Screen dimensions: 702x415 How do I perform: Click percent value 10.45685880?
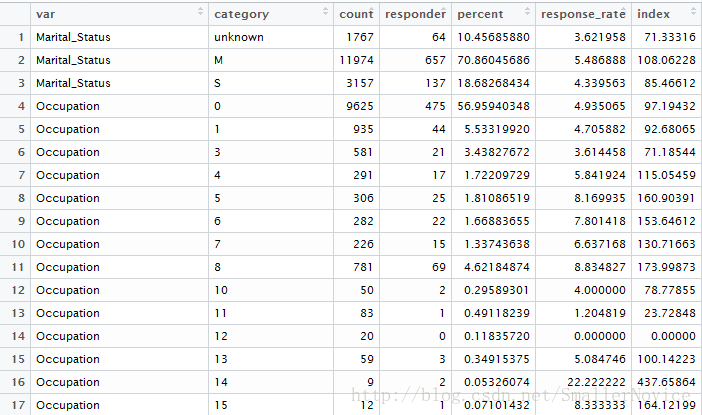point(493,37)
